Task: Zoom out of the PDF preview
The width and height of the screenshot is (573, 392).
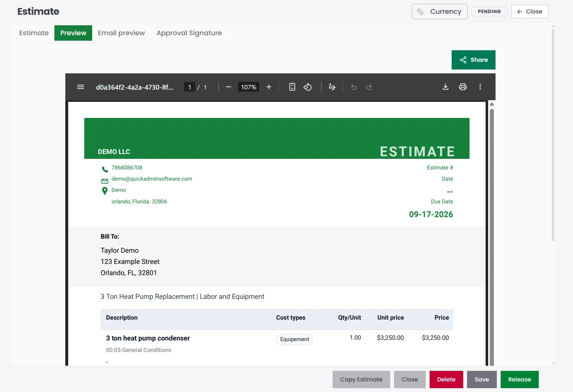Action: 229,87
